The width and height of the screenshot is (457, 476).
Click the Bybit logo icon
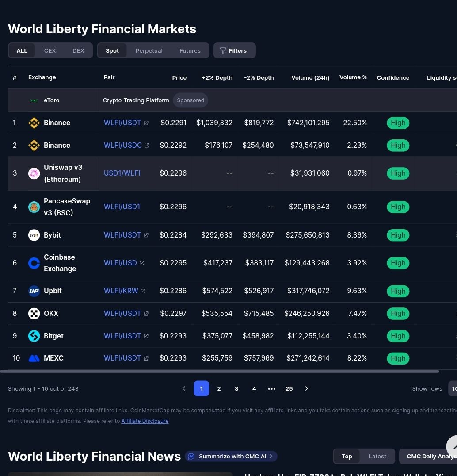34,235
